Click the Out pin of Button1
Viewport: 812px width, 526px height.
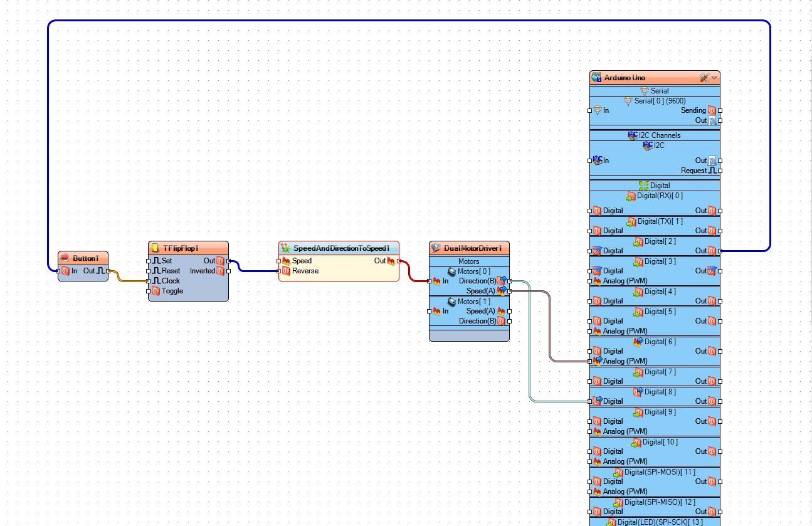[x=108, y=271]
